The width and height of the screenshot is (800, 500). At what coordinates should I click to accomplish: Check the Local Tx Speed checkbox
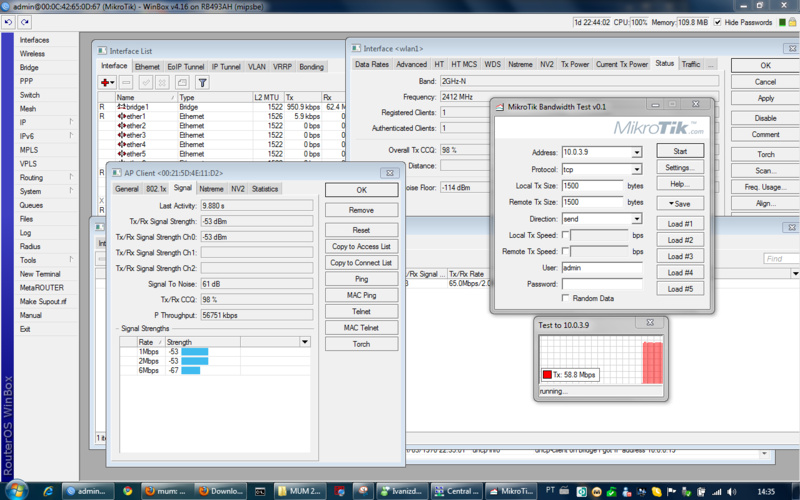coord(566,236)
